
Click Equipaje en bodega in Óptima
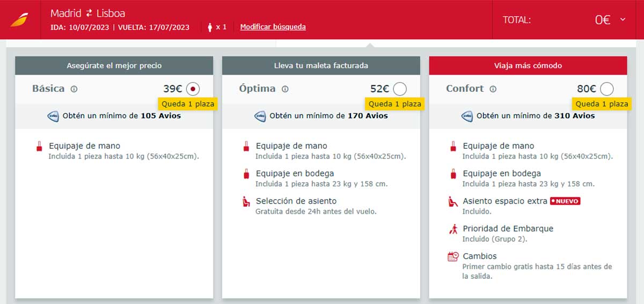[x=295, y=173]
